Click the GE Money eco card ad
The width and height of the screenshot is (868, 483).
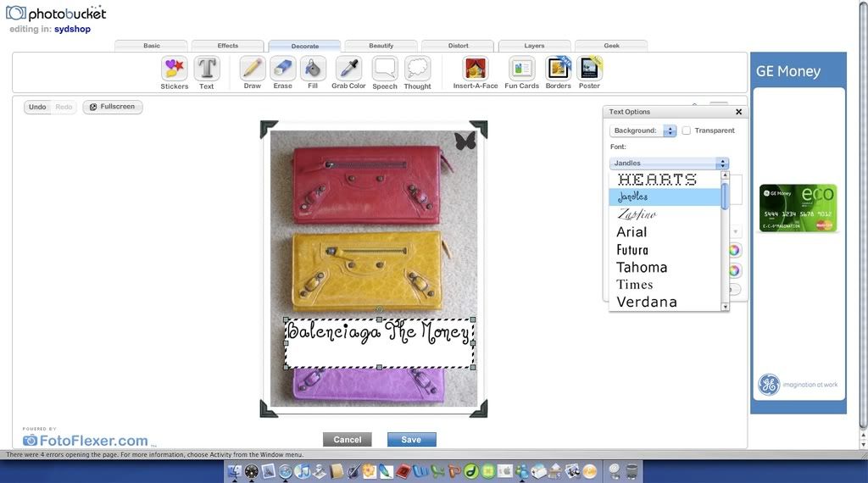point(798,208)
